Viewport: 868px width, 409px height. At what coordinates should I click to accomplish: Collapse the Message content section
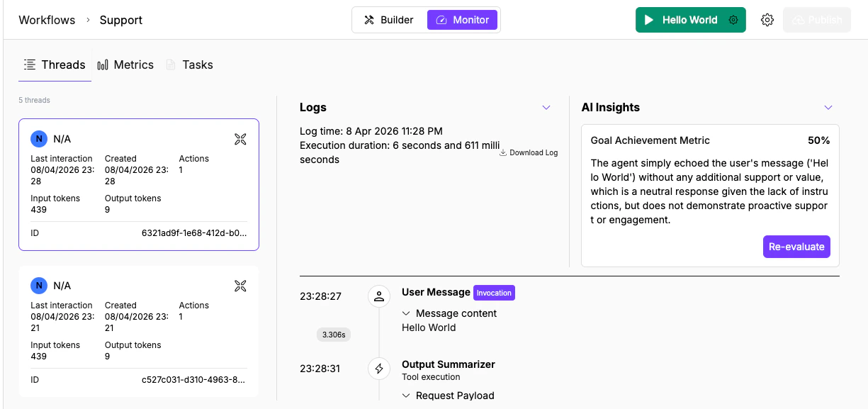click(x=407, y=313)
